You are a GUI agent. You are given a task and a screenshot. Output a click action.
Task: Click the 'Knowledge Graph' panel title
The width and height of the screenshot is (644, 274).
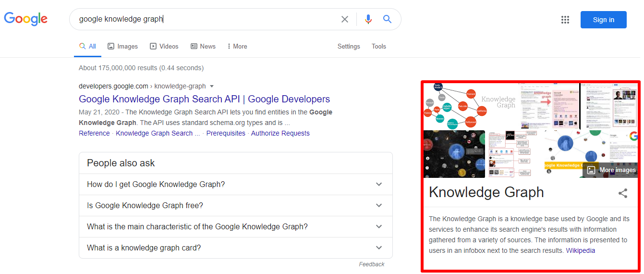point(486,192)
